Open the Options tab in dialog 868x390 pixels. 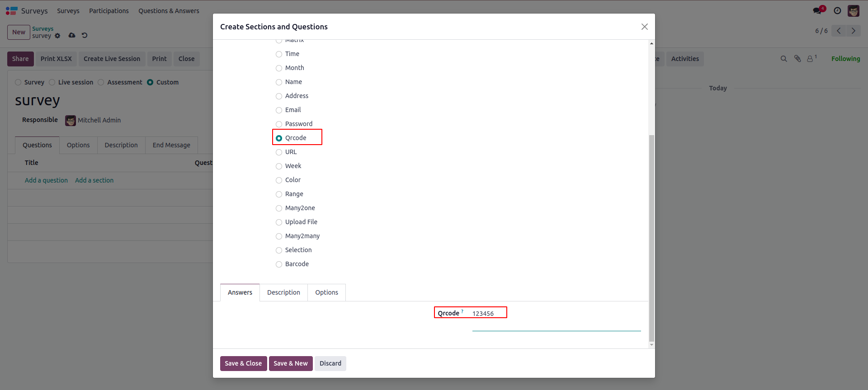point(326,292)
